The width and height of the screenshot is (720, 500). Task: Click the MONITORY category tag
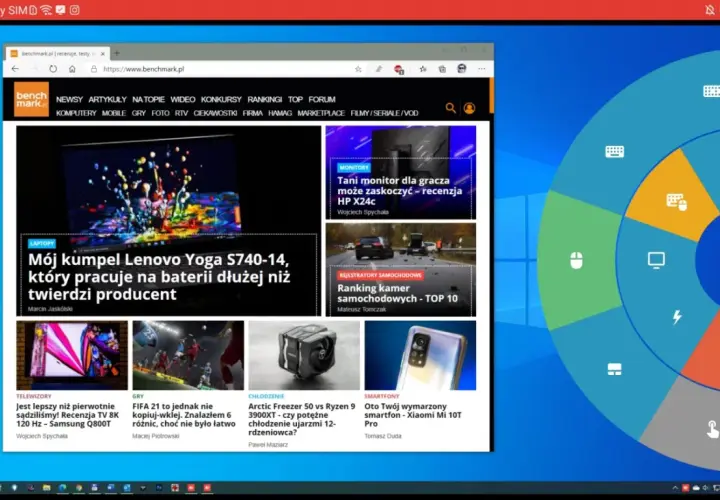click(x=354, y=168)
